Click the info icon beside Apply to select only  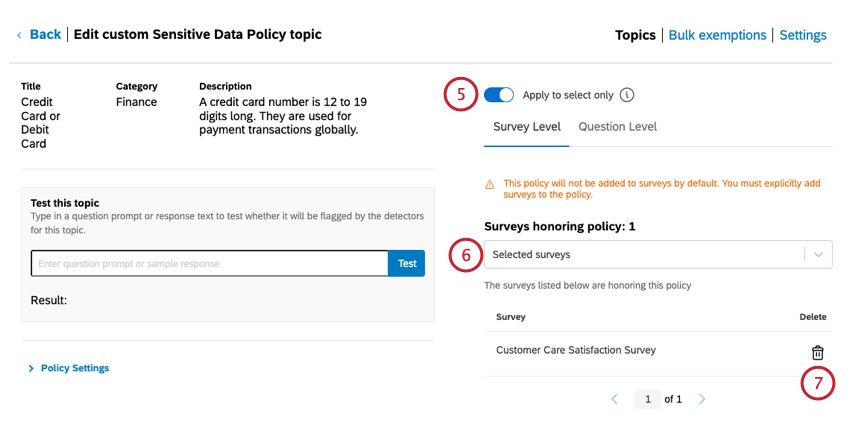[627, 95]
